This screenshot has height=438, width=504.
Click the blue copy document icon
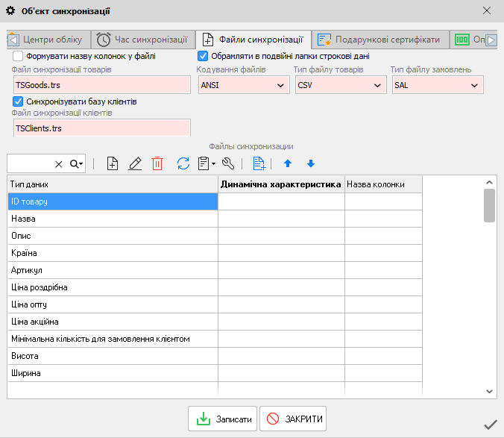coord(259,163)
